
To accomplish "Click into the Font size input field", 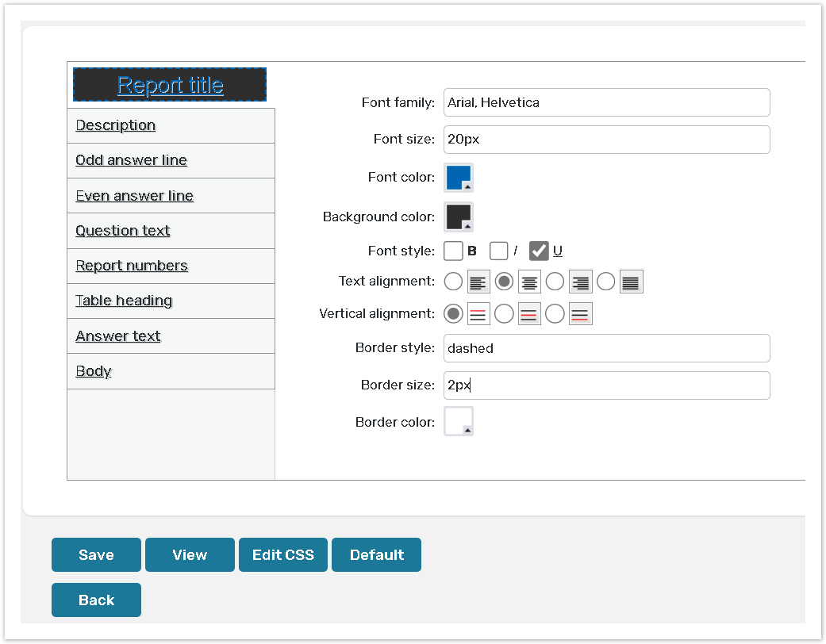I will point(606,140).
